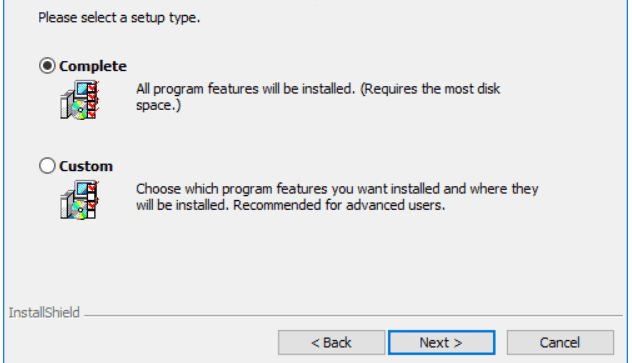Click the "All program features will be installed" text
Viewport: 632px width, 363px height.
click(245, 89)
